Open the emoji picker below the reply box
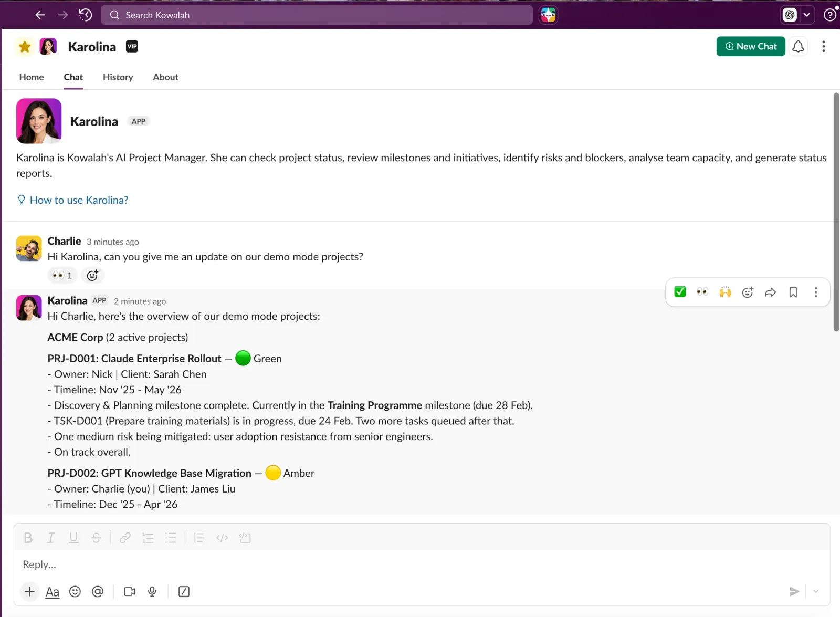 click(75, 591)
